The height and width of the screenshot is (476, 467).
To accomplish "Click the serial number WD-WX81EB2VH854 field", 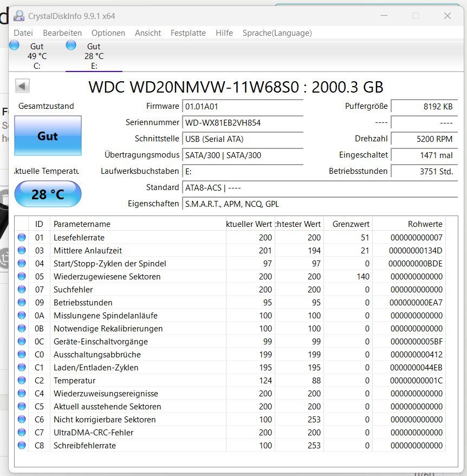I will tap(242, 122).
